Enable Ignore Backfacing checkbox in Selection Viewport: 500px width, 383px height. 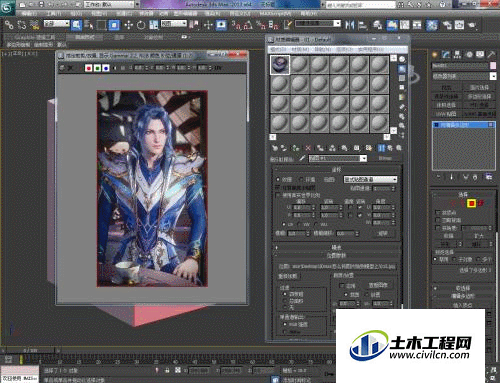[x=438, y=220]
